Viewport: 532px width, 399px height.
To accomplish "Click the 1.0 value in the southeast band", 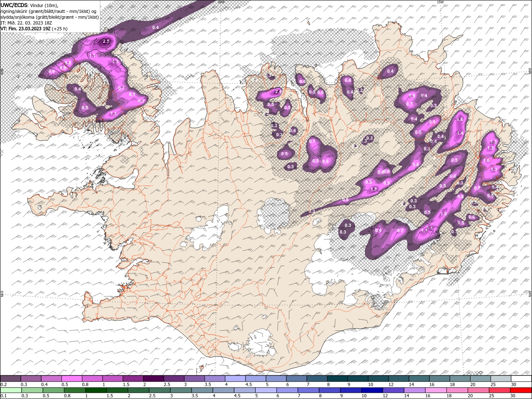I will [443, 214].
